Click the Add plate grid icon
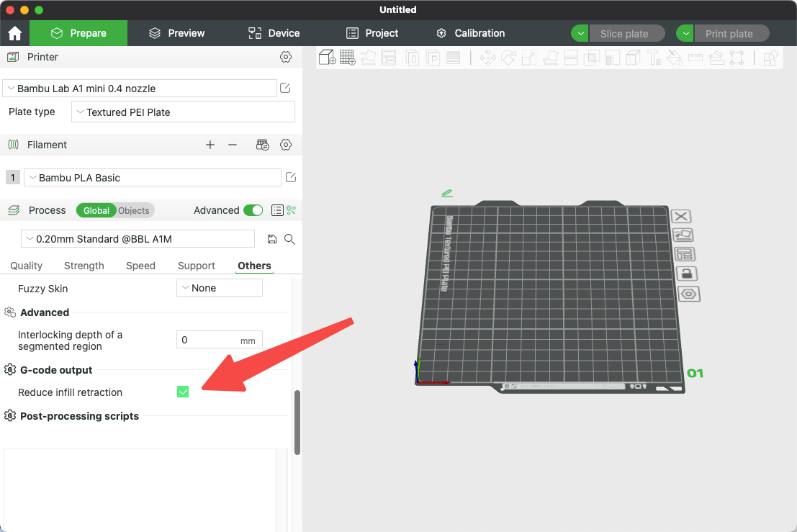The image size is (797, 532). point(348,58)
